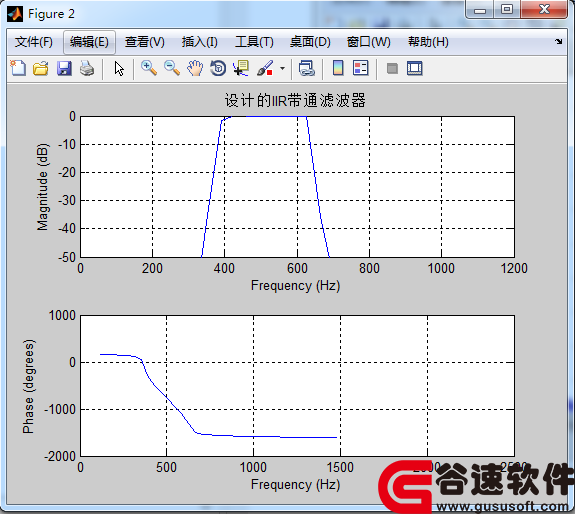Screen dimensions: 575x514
Task: Expand the Brush tool color dropdown arrow
Action: coord(282,68)
